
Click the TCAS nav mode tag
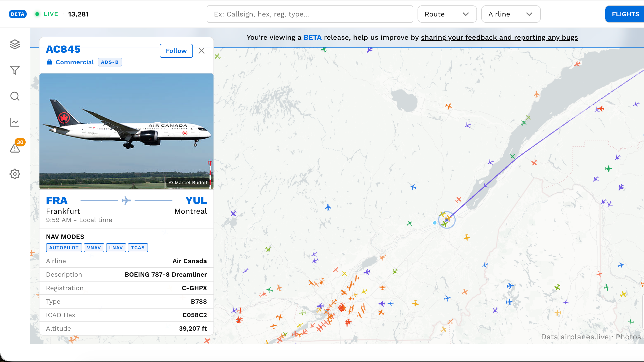138,248
